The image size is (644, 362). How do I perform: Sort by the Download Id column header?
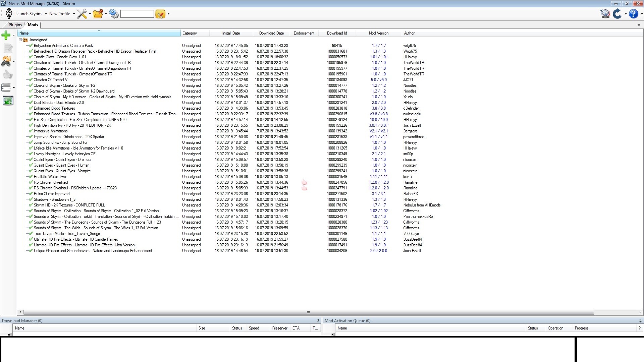(x=337, y=33)
